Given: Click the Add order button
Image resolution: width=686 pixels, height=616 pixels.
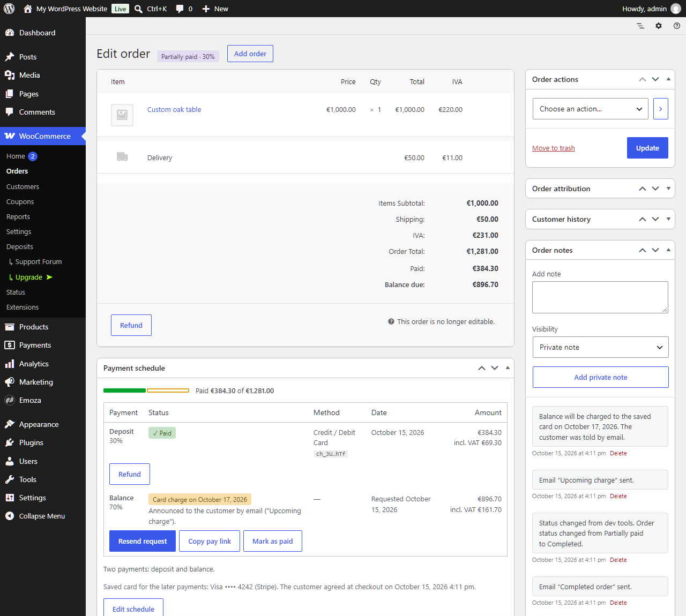Looking at the screenshot, I should (250, 54).
